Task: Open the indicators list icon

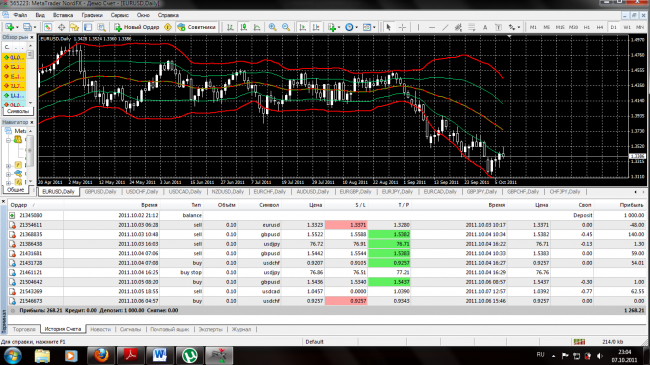Action: click(332, 27)
